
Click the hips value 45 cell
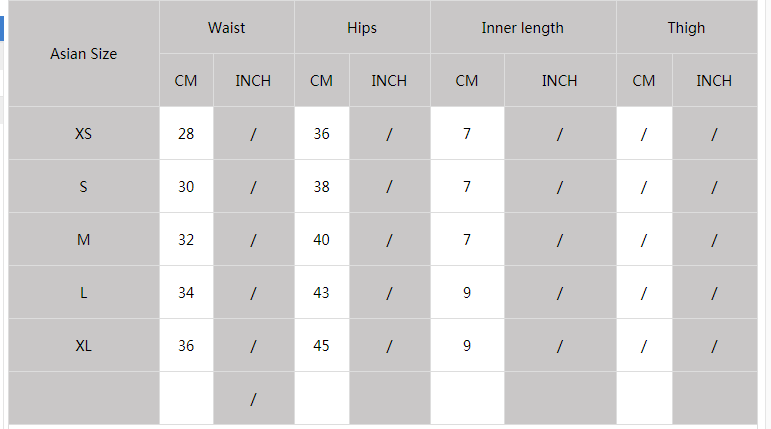coord(321,345)
